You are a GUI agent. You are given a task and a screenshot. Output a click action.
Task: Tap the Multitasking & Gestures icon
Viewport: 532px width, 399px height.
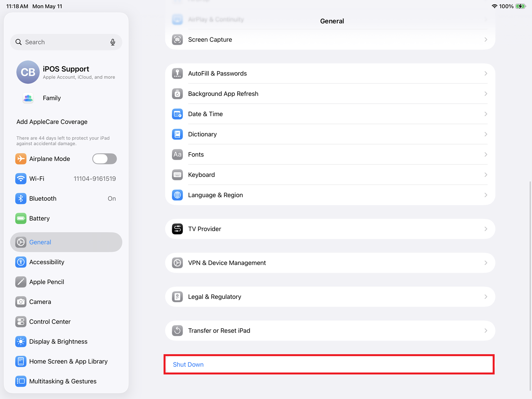pyautogui.click(x=21, y=381)
